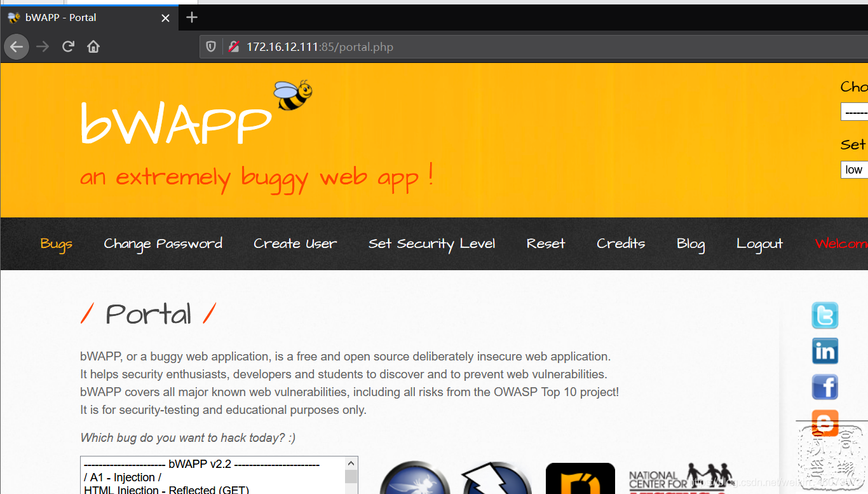This screenshot has width=868, height=494.
Task: Open the LinkedIn social icon
Action: pos(825,351)
